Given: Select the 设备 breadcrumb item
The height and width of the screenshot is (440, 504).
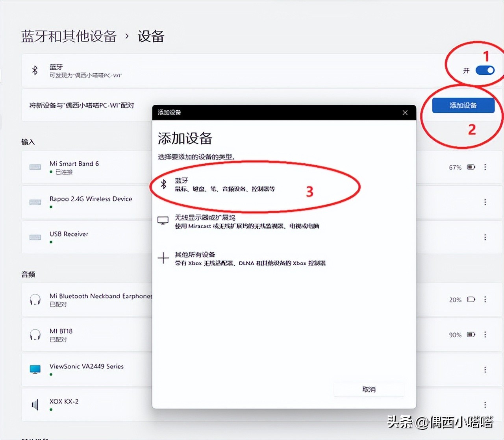Looking at the screenshot, I should pos(150,37).
